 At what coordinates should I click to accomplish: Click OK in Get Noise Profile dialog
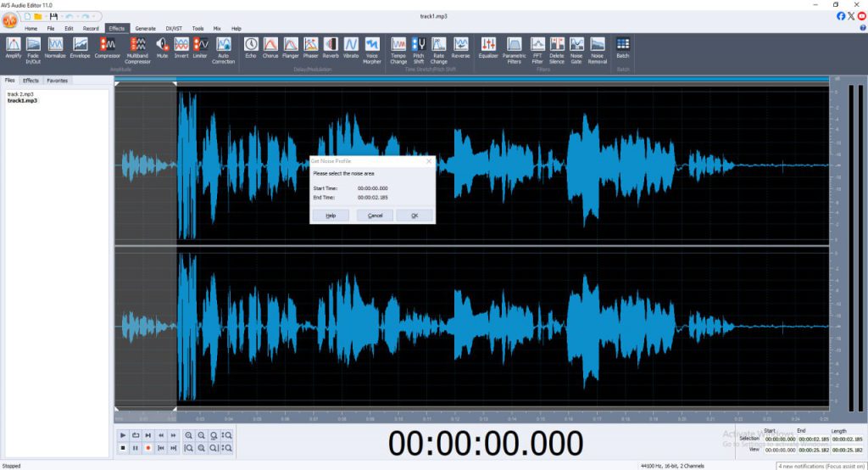point(415,215)
